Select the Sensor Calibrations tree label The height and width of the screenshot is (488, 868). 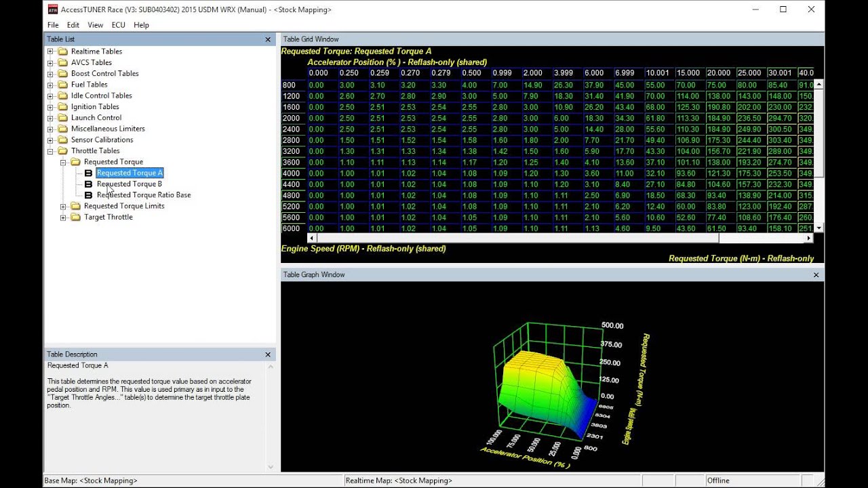102,140
